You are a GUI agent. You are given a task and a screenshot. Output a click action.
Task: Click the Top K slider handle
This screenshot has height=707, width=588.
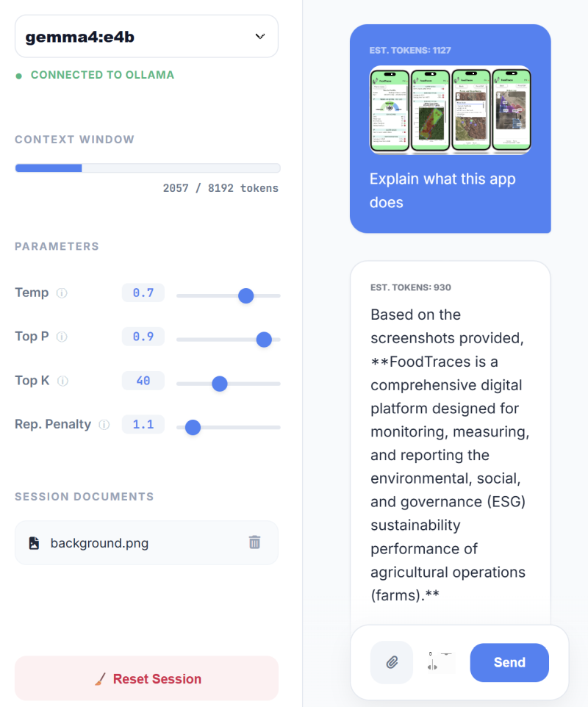219,384
